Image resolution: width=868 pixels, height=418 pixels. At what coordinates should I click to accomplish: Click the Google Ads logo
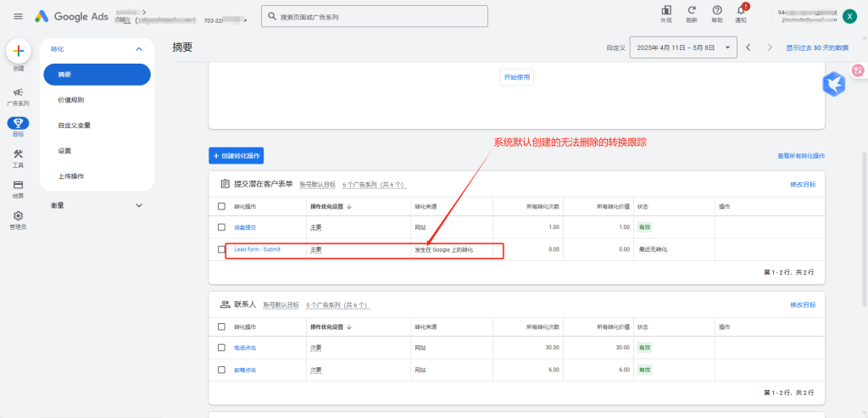click(71, 17)
